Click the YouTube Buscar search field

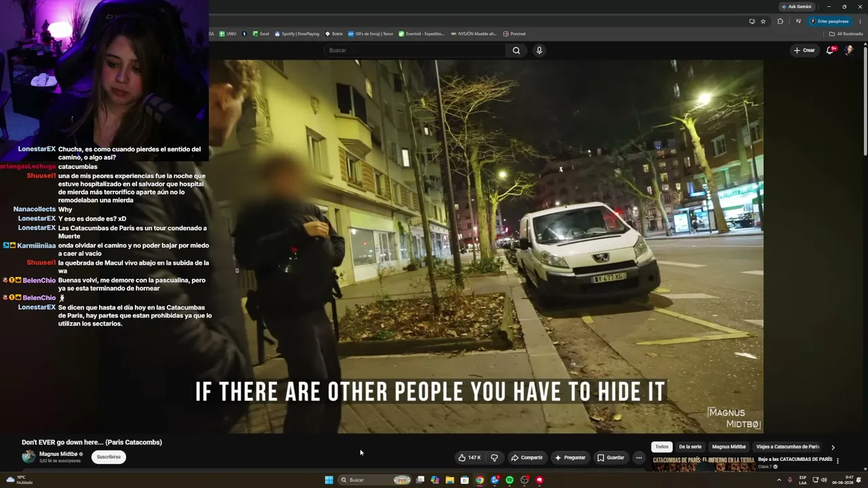pyautogui.click(x=415, y=50)
